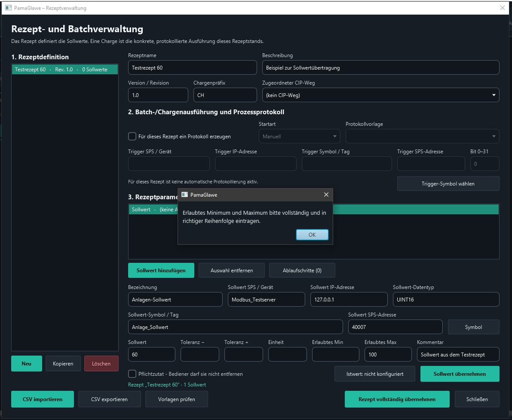Click Rezept vollständig übernehmen
This screenshot has width=512, height=420.
point(397,399)
